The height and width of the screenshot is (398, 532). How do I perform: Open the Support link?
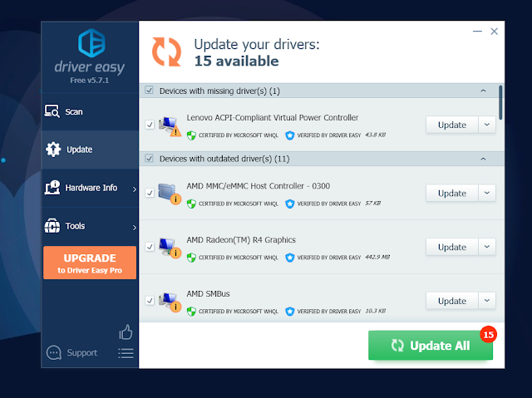click(81, 353)
